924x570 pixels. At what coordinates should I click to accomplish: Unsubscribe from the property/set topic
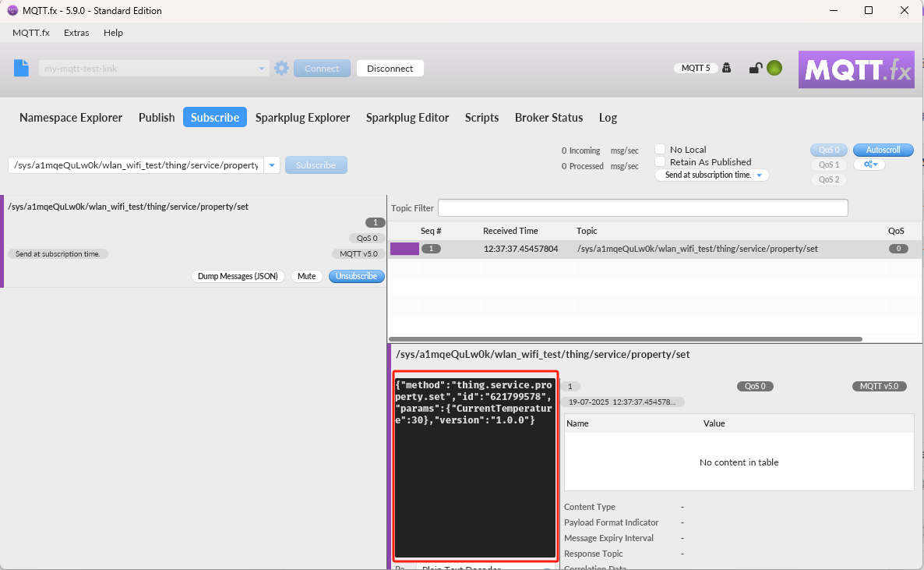coord(357,276)
